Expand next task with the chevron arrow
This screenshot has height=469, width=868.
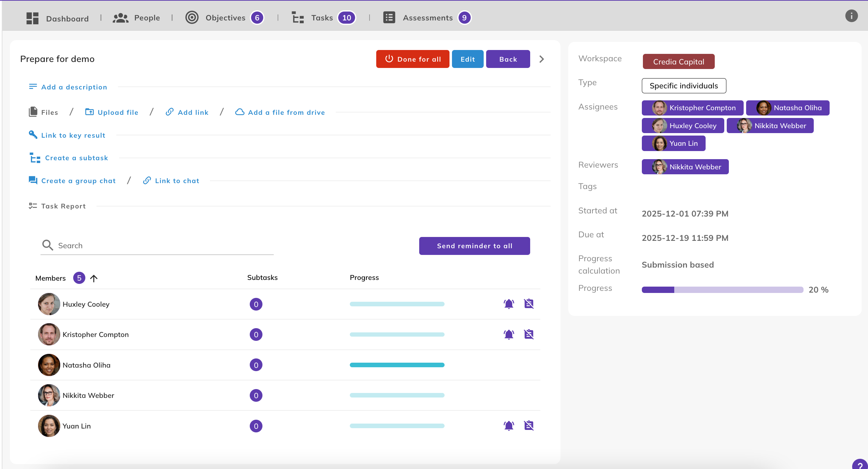[x=542, y=59]
